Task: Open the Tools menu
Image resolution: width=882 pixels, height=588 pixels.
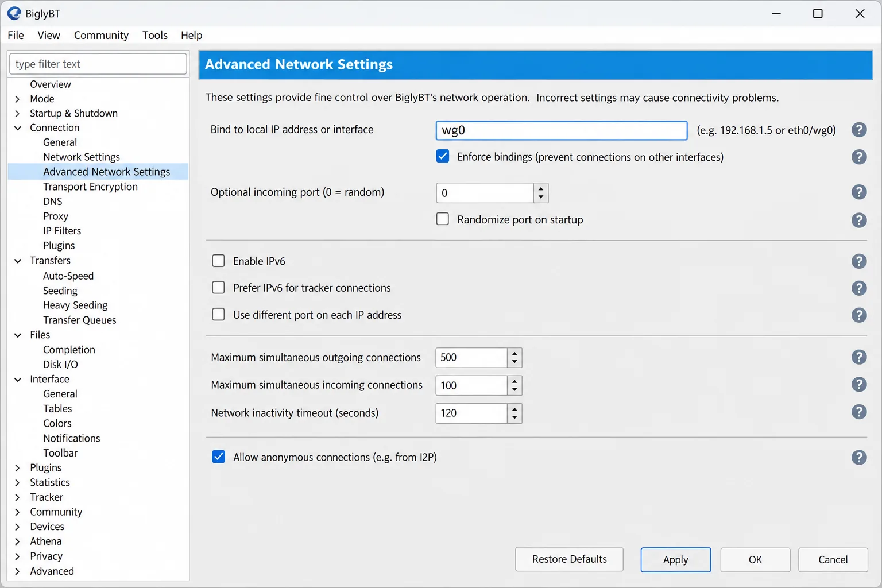Action: click(155, 35)
